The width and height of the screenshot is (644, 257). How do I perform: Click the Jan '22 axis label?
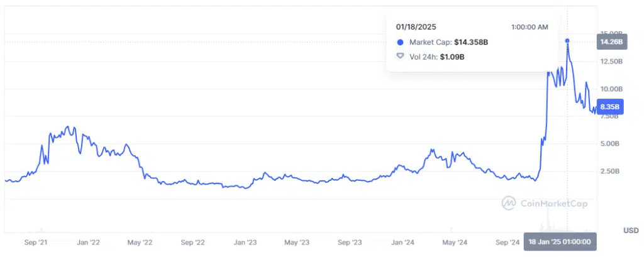[x=88, y=243]
